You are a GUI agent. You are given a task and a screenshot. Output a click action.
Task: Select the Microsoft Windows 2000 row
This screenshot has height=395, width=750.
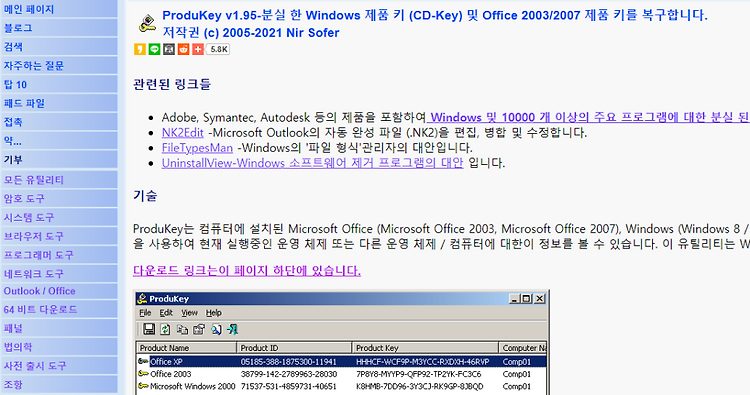pos(342,386)
